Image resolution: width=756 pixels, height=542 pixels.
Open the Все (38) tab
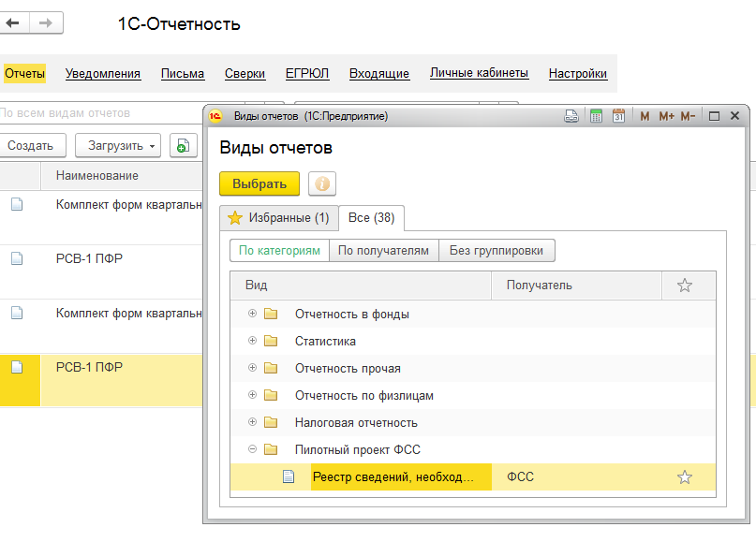click(x=371, y=218)
